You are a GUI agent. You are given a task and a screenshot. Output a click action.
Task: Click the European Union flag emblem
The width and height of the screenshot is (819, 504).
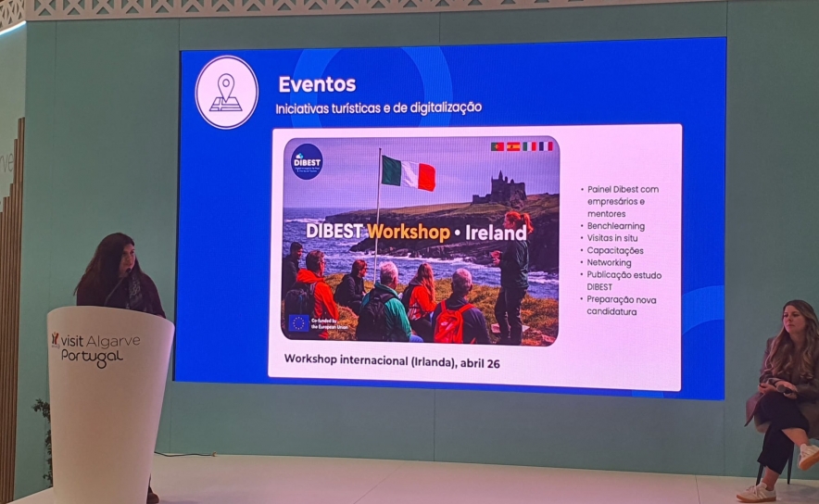click(x=299, y=323)
